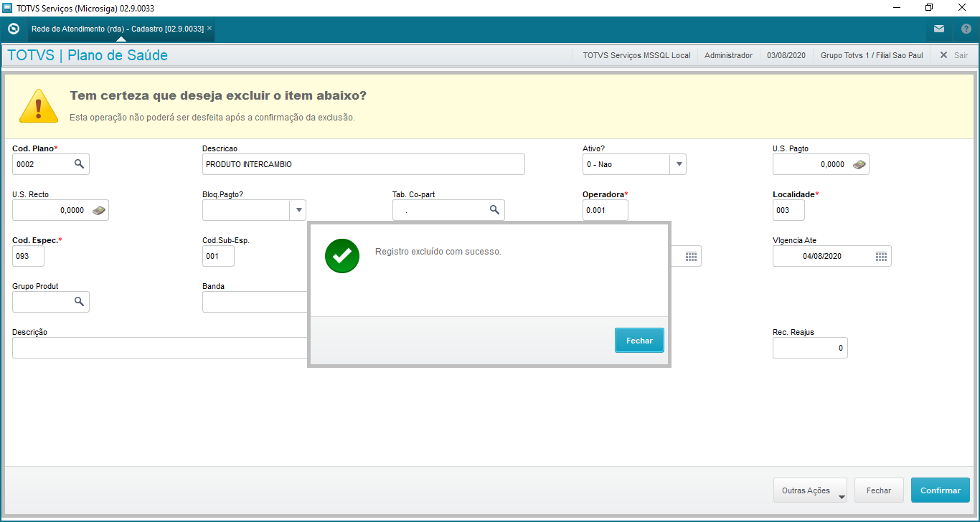Open the Vigencia Ate calendar picker

click(x=882, y=256)
